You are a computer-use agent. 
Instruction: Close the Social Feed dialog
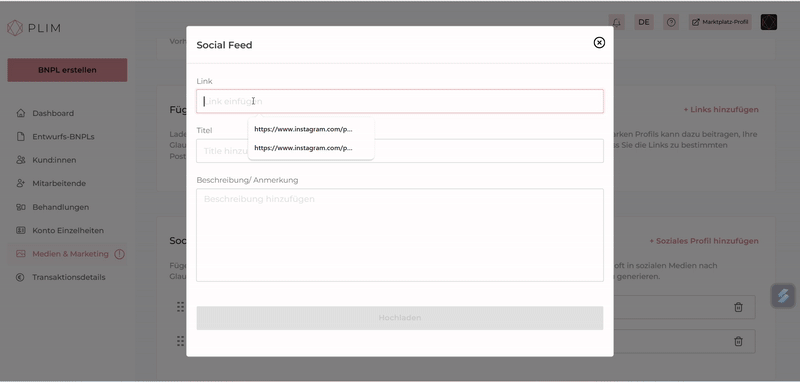[599, 43]
